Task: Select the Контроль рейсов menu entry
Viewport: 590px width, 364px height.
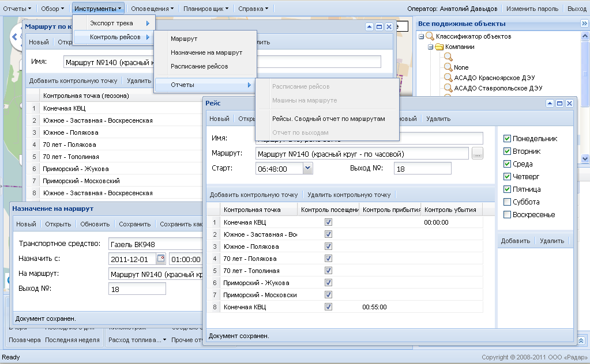Action: pos(114,37)
